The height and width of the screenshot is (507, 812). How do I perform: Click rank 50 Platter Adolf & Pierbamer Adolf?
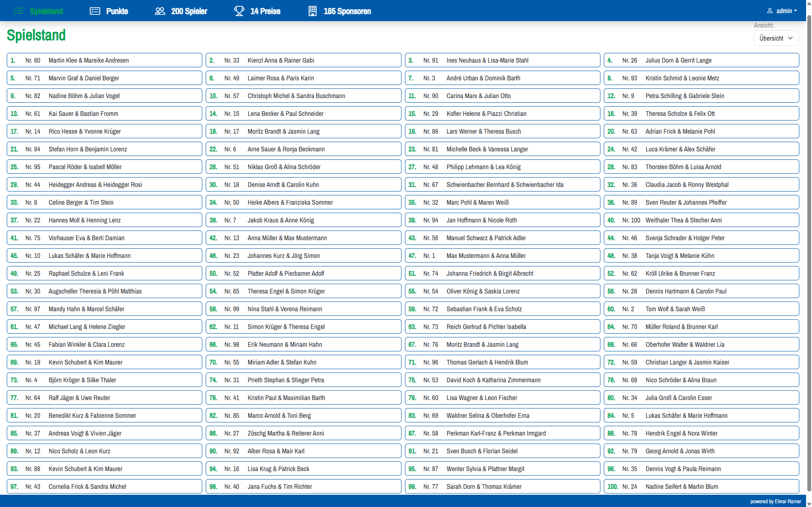[303, 273]
